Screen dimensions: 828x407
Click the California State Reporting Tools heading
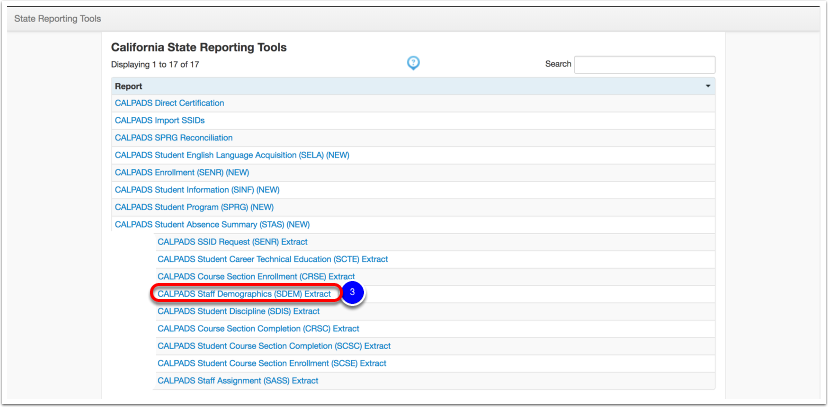point(199,48)
